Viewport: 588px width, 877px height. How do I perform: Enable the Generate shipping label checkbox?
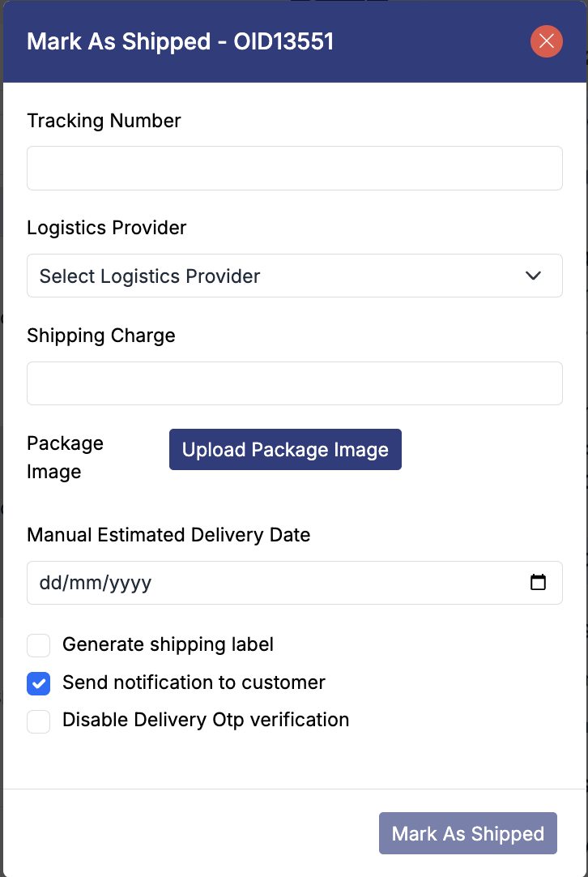tap(39, 645)
